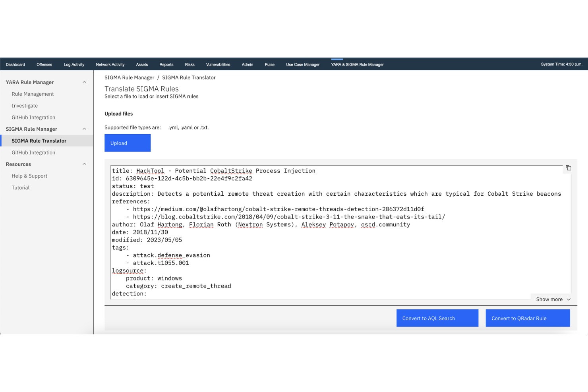Open the SIGMA Rule Manager breadcrumb link
Image resolution: width=588 pixels, height=392 pixels.
(129, 77)
